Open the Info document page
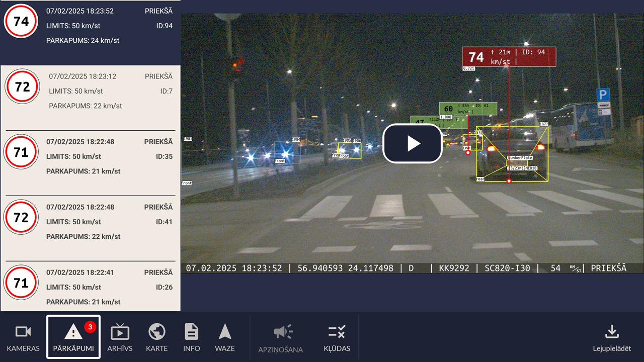Screen dimensions: 644x362 pyautogui.click(x=191, y=337)
